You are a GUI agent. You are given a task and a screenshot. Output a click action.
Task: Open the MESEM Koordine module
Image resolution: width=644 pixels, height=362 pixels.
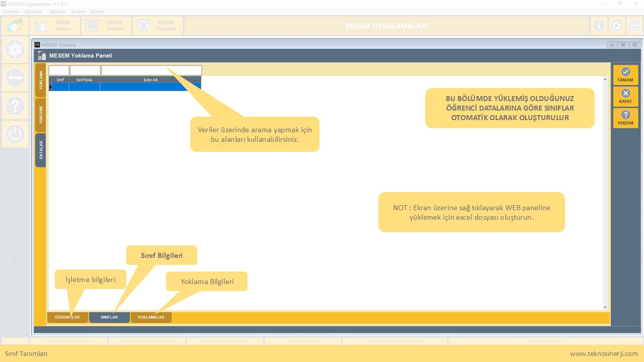pos(157,26)
